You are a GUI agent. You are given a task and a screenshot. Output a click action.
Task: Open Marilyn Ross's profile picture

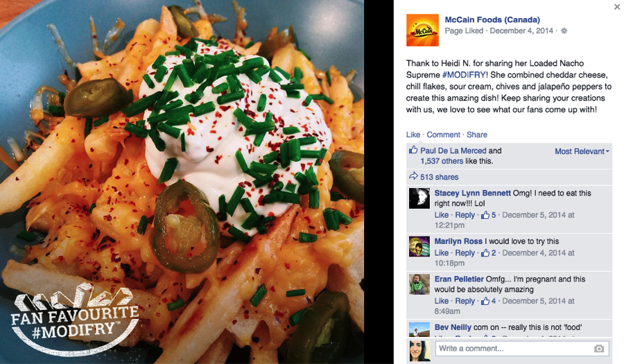pos(419,246)
